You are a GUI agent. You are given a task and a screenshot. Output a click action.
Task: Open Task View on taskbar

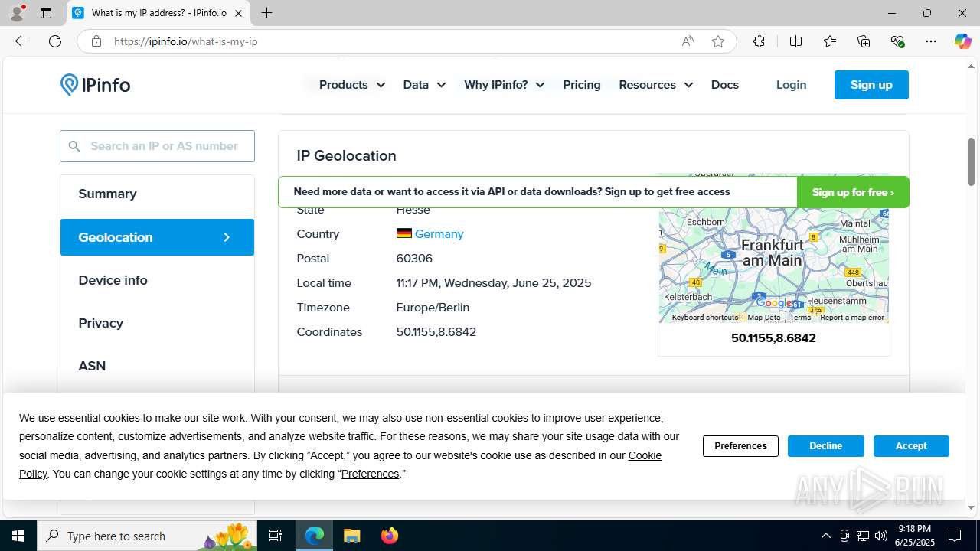(276, 536)
